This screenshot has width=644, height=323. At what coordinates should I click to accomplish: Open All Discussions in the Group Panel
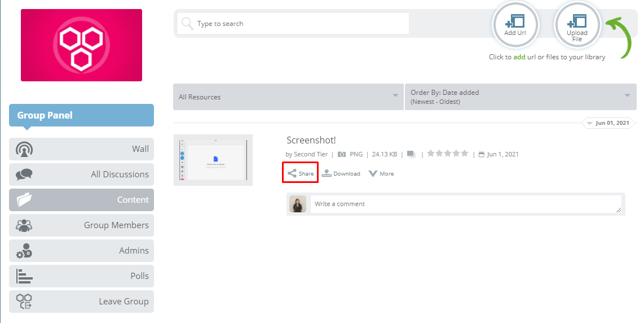(81, 174)
